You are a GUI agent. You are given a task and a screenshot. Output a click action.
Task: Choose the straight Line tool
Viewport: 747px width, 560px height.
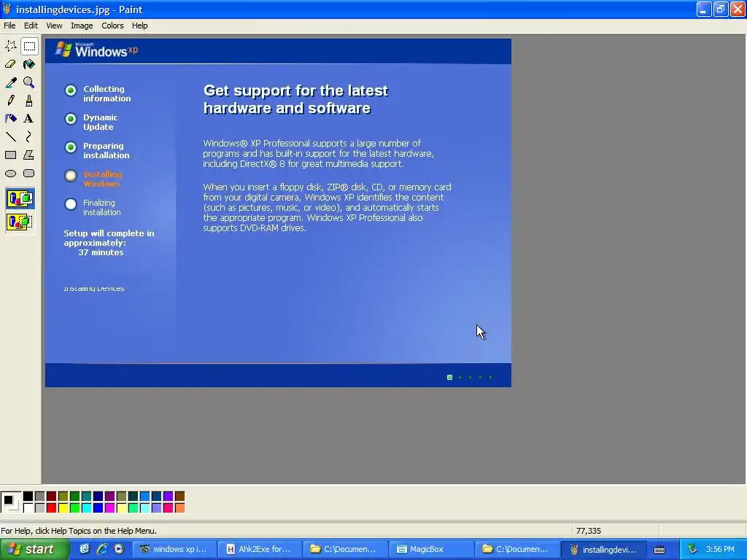pos(10,137)
